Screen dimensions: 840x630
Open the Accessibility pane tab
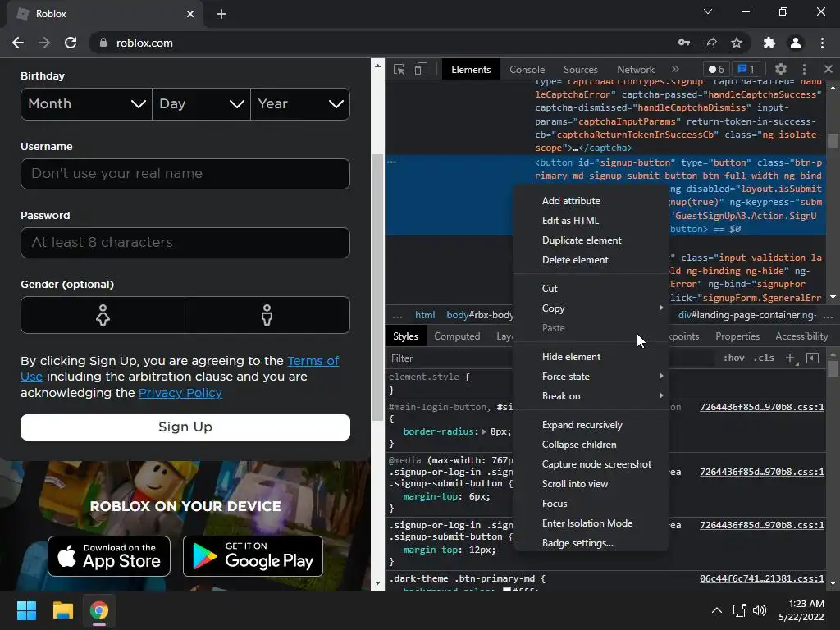[801, 336]
